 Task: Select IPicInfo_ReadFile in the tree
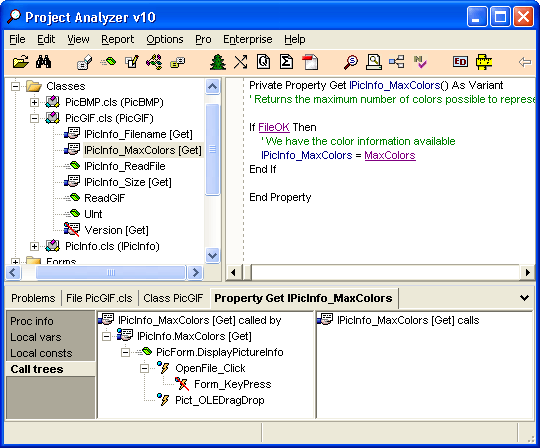tap(125, 166)
